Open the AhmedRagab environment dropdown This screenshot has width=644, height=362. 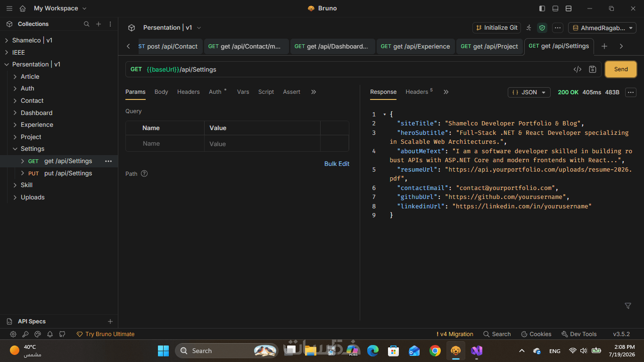(602, 28)
